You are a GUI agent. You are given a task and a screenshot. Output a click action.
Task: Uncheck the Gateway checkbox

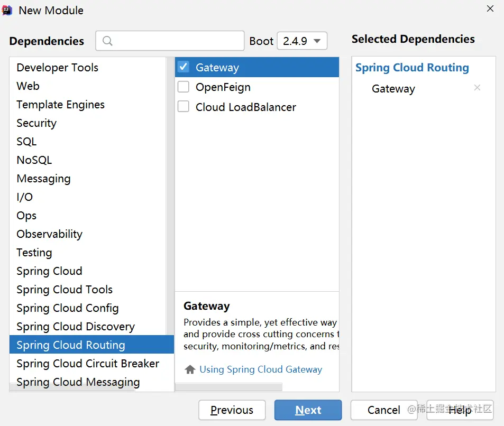tap(184, 67)
